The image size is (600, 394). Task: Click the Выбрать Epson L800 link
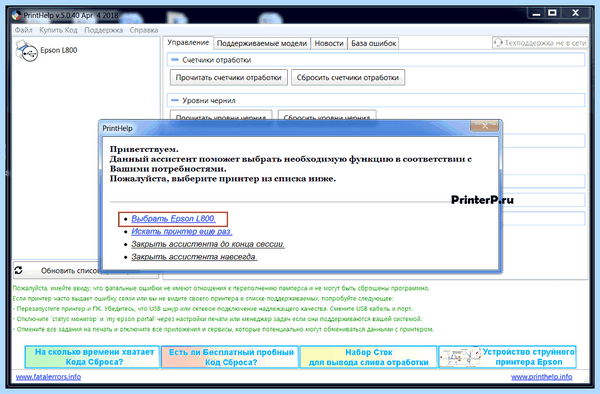click(x=173, y=218)
